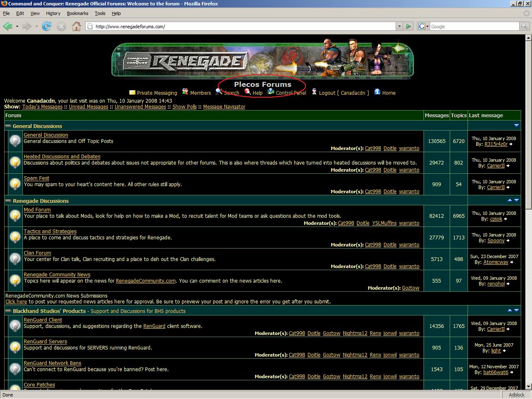The height and width of the screenshot is (399, 532).
Task: Click the browser Reload button
Action: pos(47,27)
